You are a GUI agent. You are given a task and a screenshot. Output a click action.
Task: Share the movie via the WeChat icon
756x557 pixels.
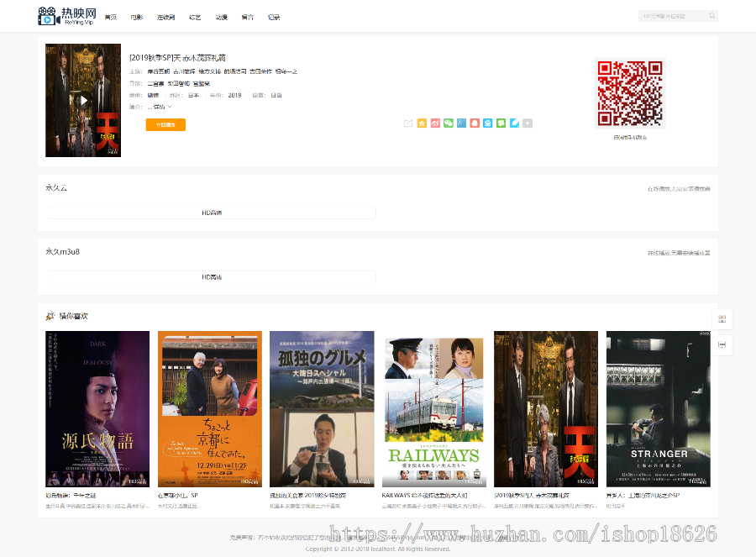449,123
